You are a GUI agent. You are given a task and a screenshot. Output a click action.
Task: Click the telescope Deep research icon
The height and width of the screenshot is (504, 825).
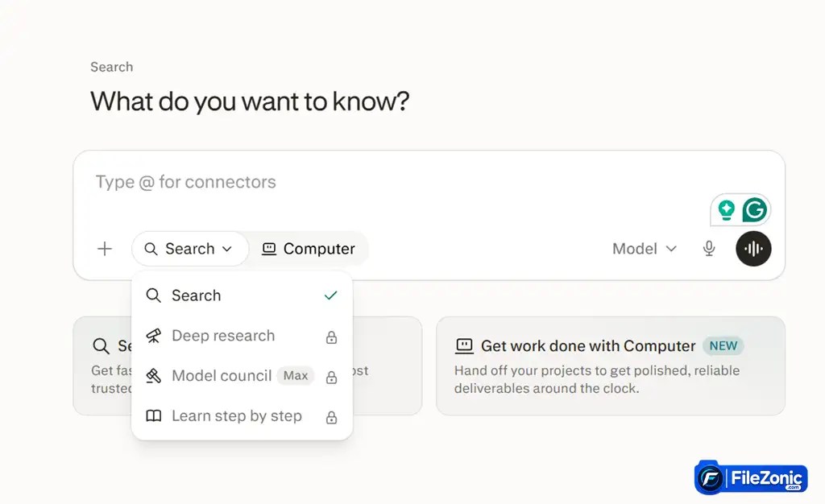point(153,336)
